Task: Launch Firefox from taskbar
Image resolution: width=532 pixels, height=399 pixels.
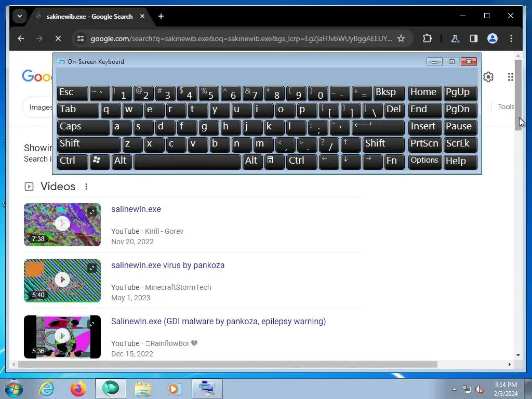Action: tap(78, 389)
